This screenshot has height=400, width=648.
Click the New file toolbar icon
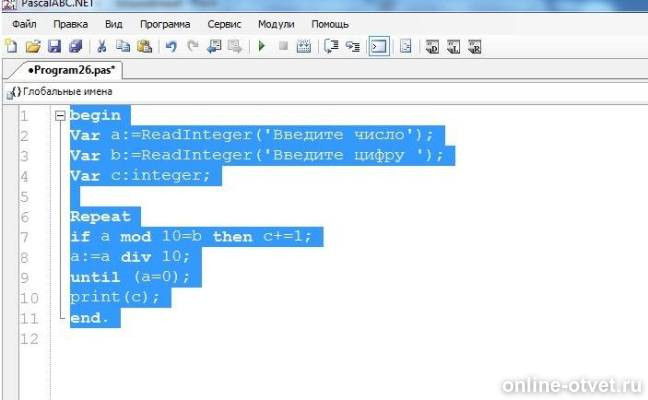[x=12, y=46]
